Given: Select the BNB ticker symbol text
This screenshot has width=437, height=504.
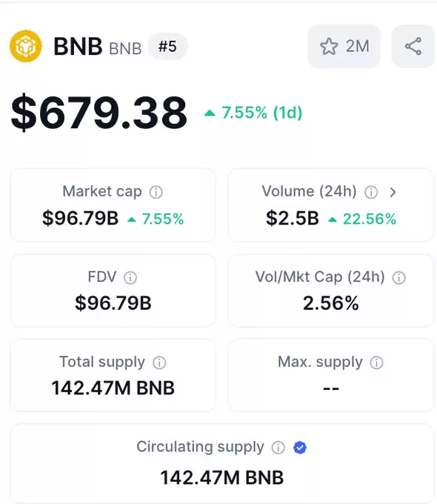Looking at the screenshot, I should (x=125, y=49).
